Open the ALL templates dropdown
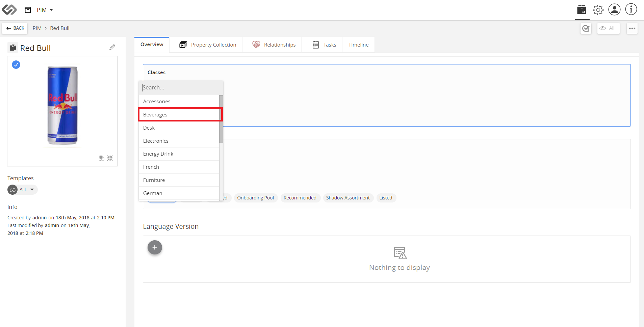This screenshot has width=644, height=327. 22,190
